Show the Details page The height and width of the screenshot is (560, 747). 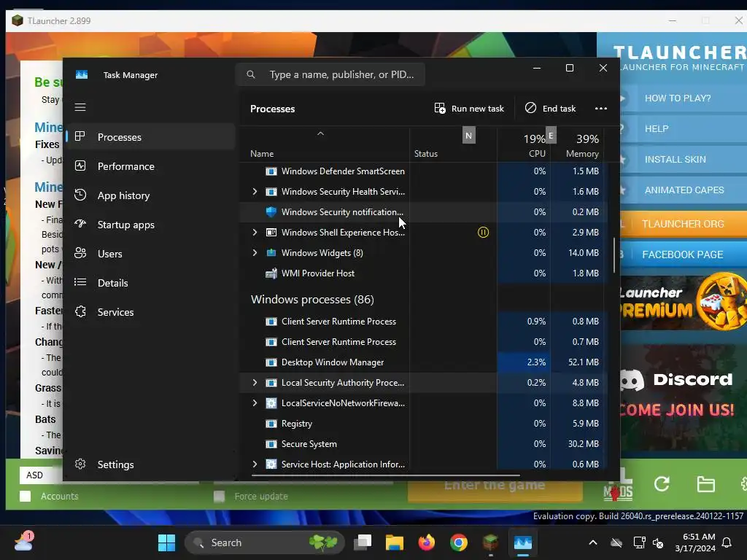151,283
